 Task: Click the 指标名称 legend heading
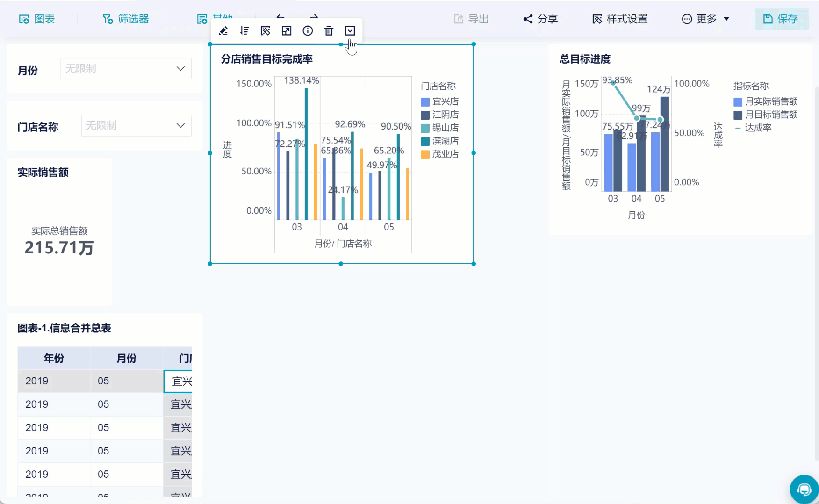tap(751, 86)
